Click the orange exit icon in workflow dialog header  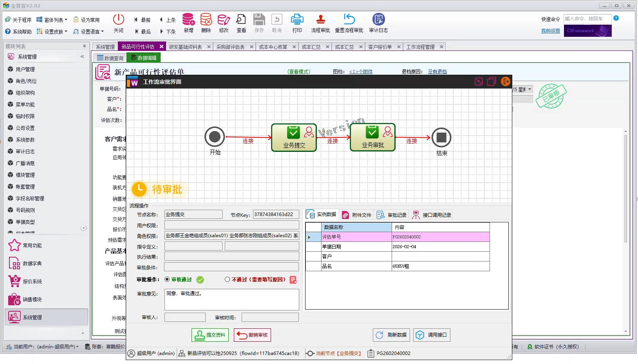click(506, 81)
